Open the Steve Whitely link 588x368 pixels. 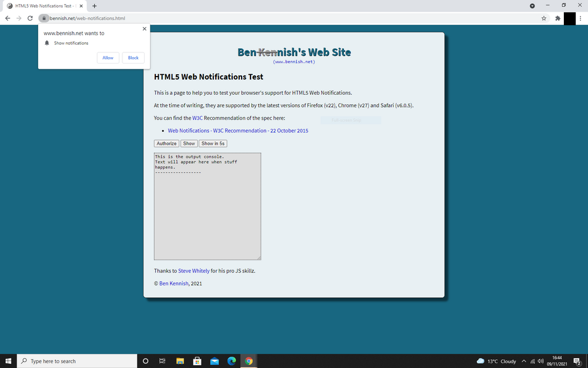coord(194,271)
